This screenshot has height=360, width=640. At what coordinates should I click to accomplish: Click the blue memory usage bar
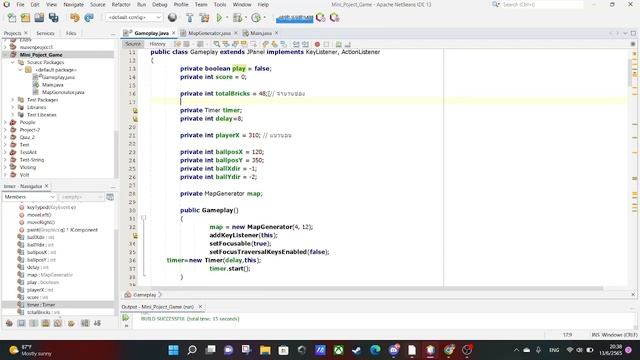pyautogui.click(x=294, y=18)
